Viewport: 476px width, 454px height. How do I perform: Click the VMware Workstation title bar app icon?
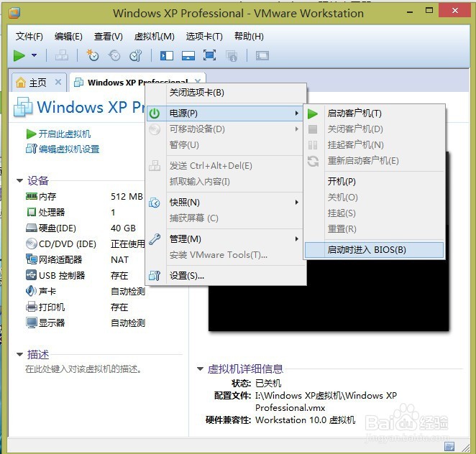click(14, 13)
